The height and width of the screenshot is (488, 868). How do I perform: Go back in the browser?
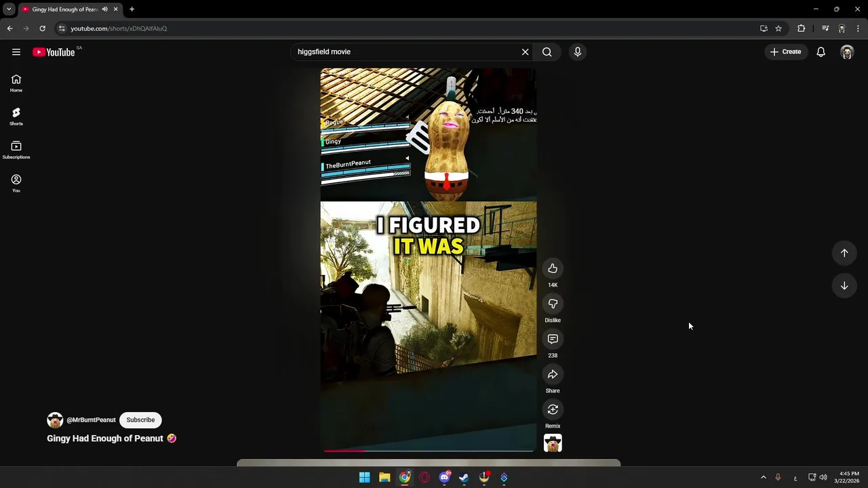(x=9, y=28)
